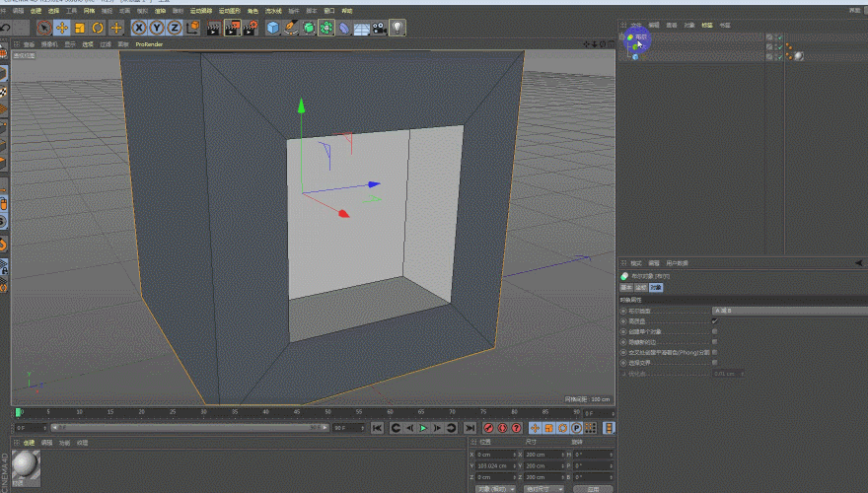
Task: Select the material sphere thumbnail
Action: pyautogui.click(x=26, y=465)
